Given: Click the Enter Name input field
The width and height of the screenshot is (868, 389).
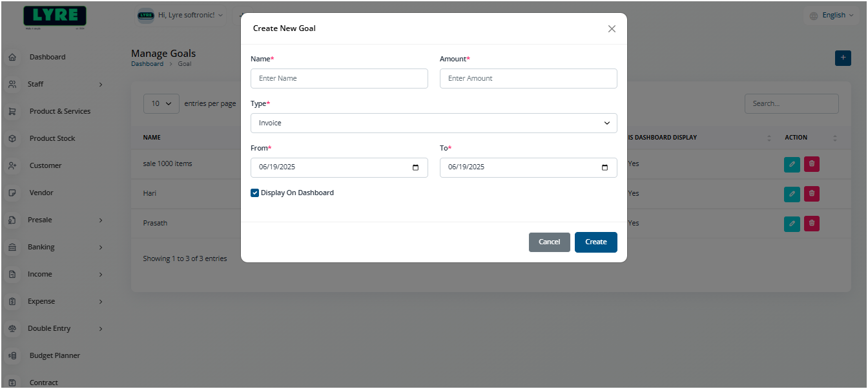Looking at the screenshot, I should (x=339, y=78).
